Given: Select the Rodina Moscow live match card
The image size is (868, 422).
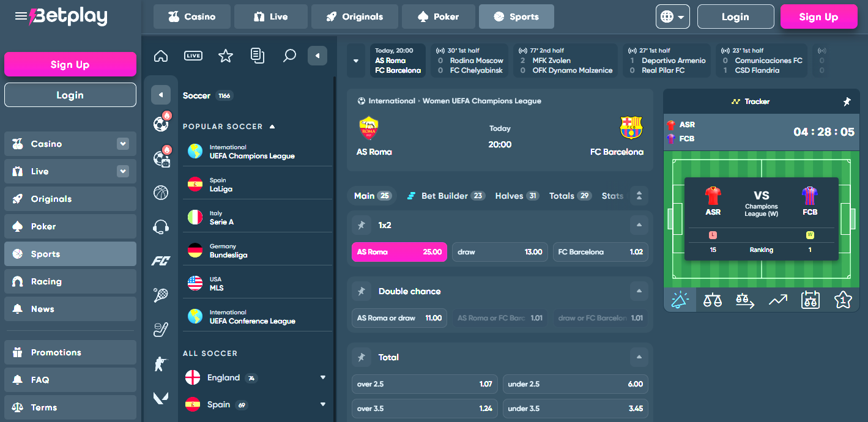Looking at the screenshot, I should (x=469, y=61).
